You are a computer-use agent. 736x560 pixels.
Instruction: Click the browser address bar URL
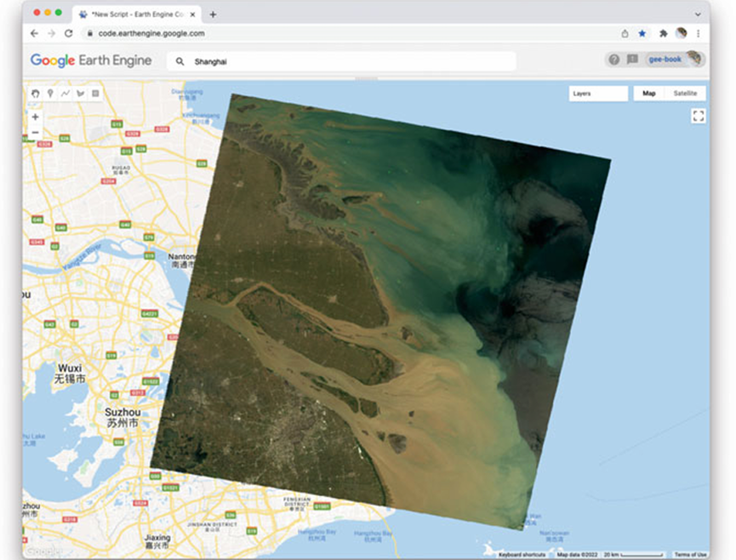point(151,33)
